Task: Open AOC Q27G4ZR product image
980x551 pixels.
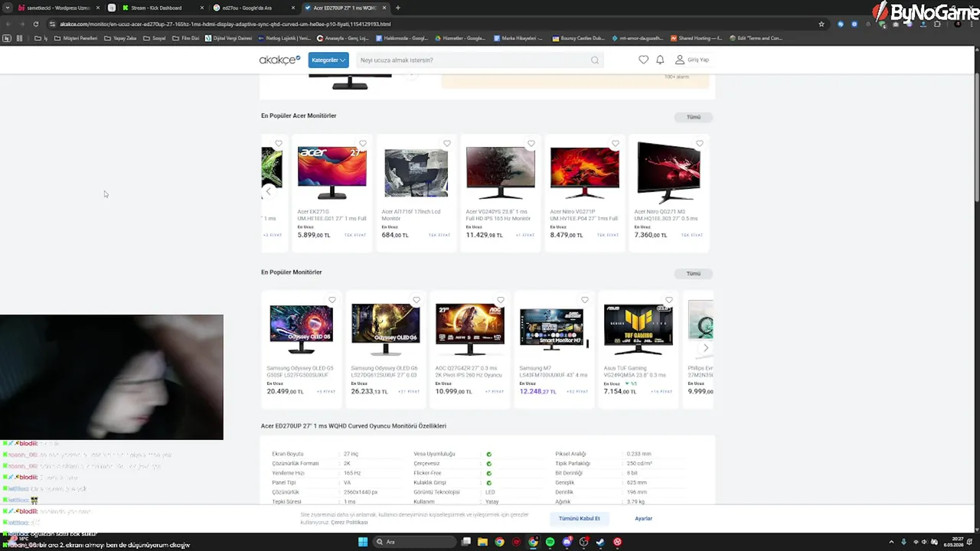Action: [x=470, y=329]
